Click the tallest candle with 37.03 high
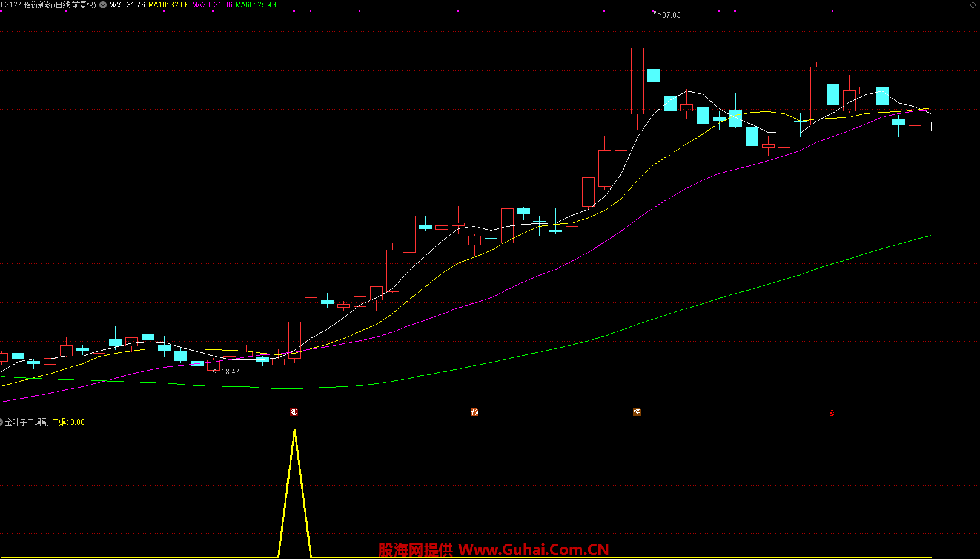Screen dimensions: 980x559 point(654,75)
